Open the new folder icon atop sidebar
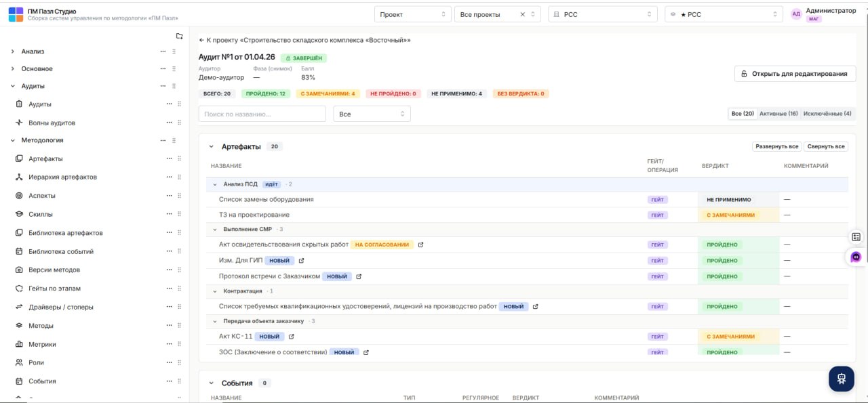The width and height of the screenshot is (868, 403). (x=179, y=36)
